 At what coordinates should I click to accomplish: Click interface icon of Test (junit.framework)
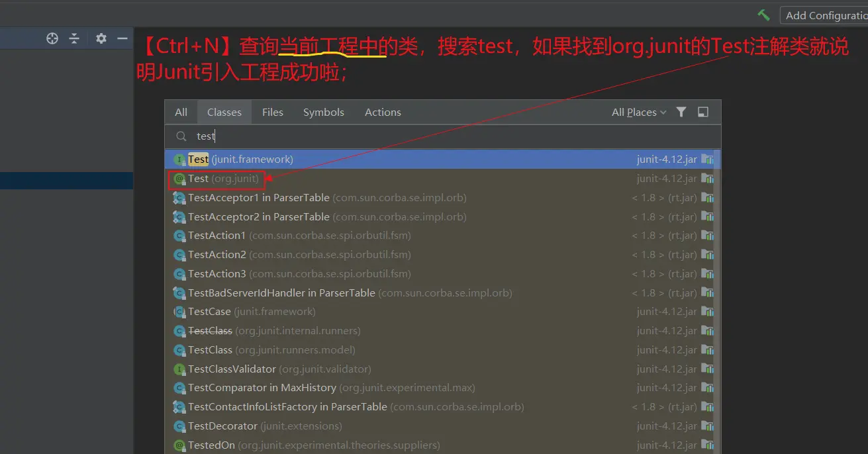click(179, 159)
